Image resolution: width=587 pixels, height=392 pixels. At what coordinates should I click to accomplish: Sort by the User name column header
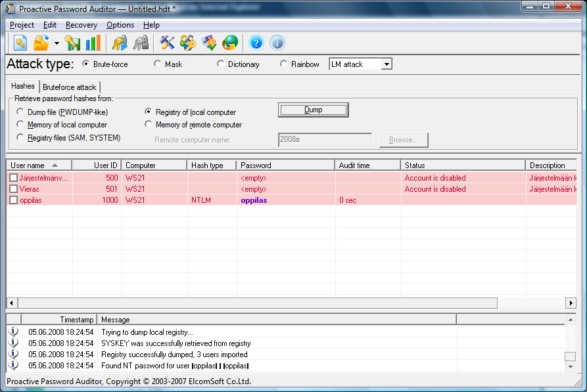point(39,165)
